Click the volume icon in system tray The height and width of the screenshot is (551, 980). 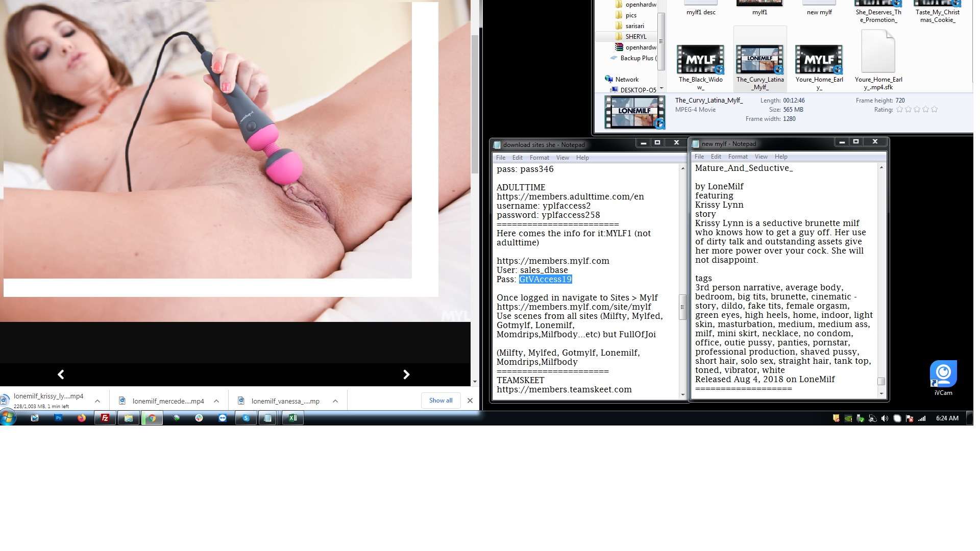coord(885,418)
